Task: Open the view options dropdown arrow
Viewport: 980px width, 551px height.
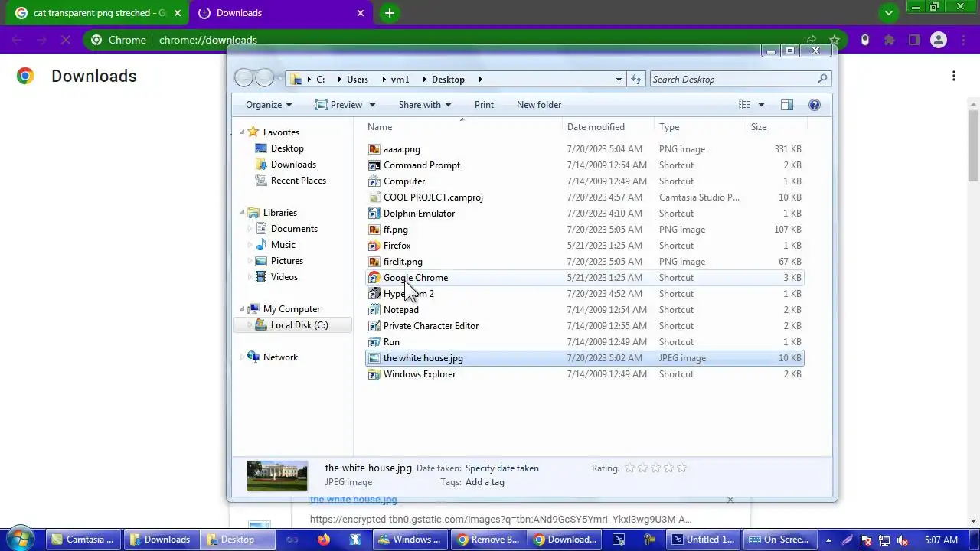Action: (761, 105)
